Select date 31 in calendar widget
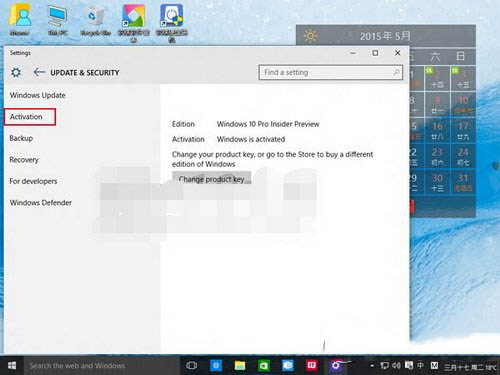Screen dimensions: 500x375 point(463,182)
